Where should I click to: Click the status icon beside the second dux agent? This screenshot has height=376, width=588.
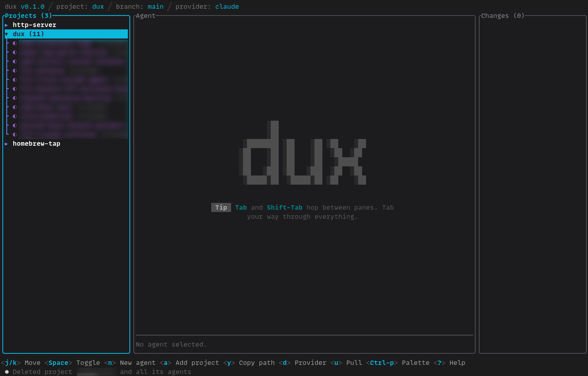pos(14,52)
